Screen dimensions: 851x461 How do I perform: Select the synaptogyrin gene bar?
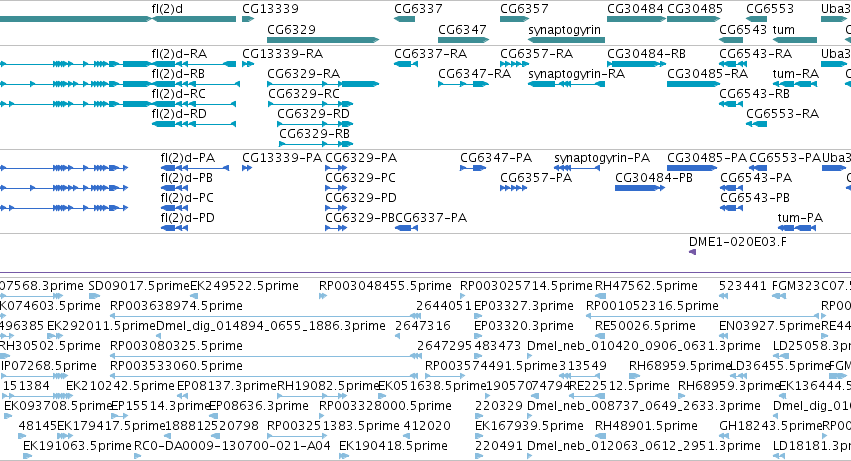tap(567, 40)
